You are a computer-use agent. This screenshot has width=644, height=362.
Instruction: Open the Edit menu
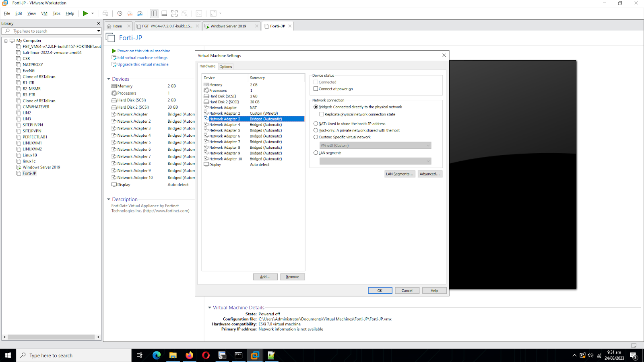click(19, 13)
